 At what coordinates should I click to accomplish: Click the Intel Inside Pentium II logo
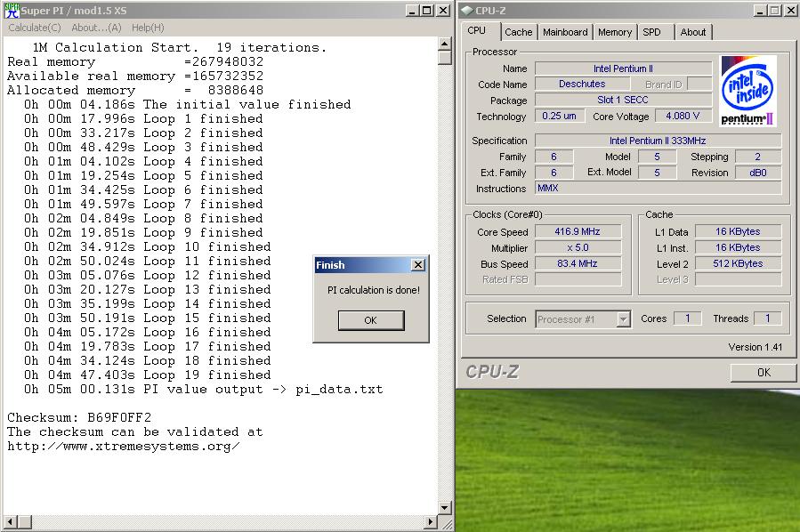[x=747, y=91]
